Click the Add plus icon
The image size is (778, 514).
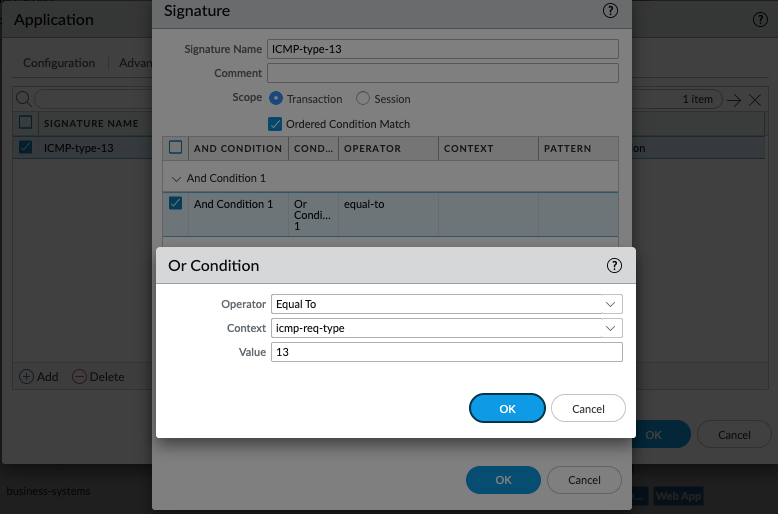[x=27, y=377]
